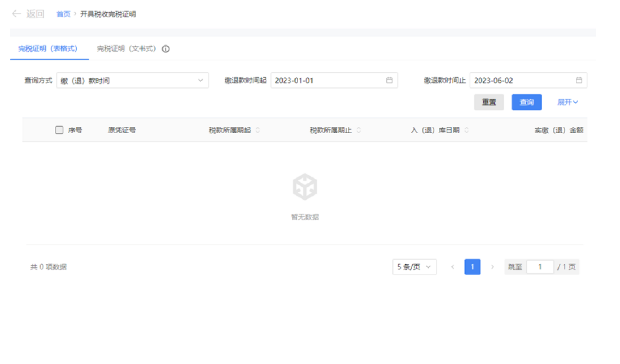
Task: Sort the 入（退）库日期 column
Action: tap(467, 130)
